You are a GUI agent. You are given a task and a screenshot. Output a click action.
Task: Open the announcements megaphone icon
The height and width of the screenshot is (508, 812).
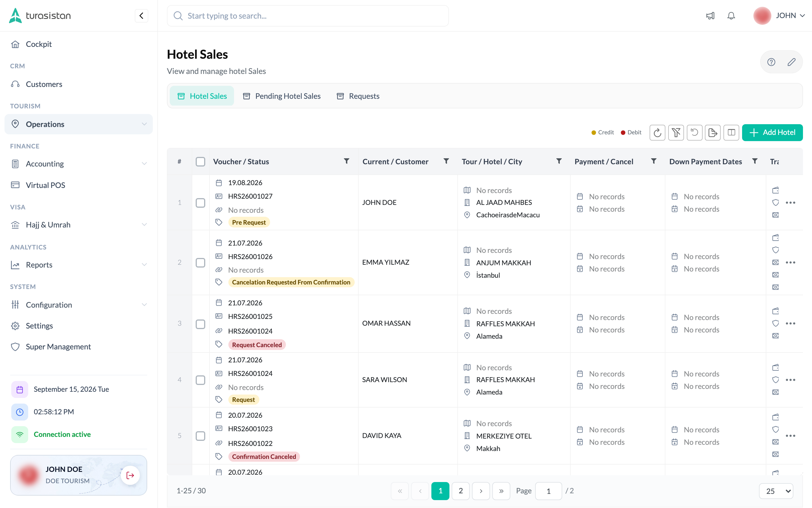click(x=710, y=16)
